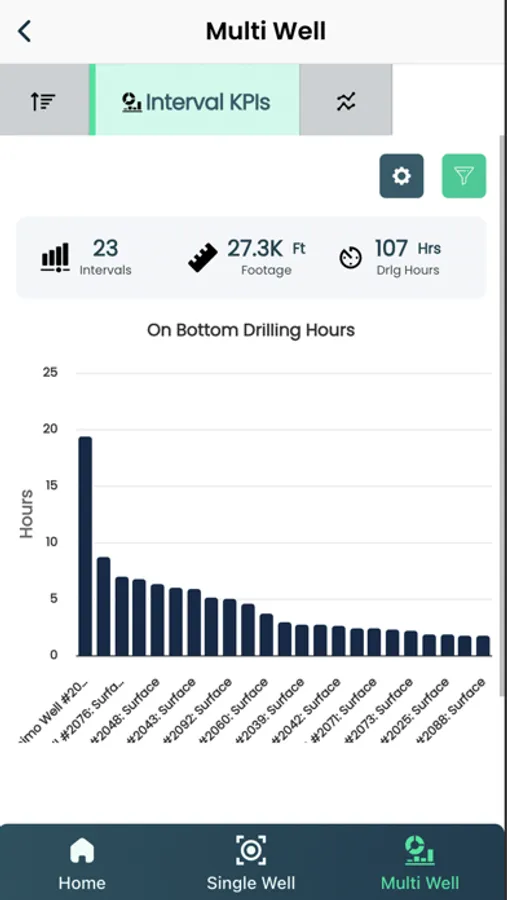
Task: Click the "Multi Well" page header
Action: [266, 31]
